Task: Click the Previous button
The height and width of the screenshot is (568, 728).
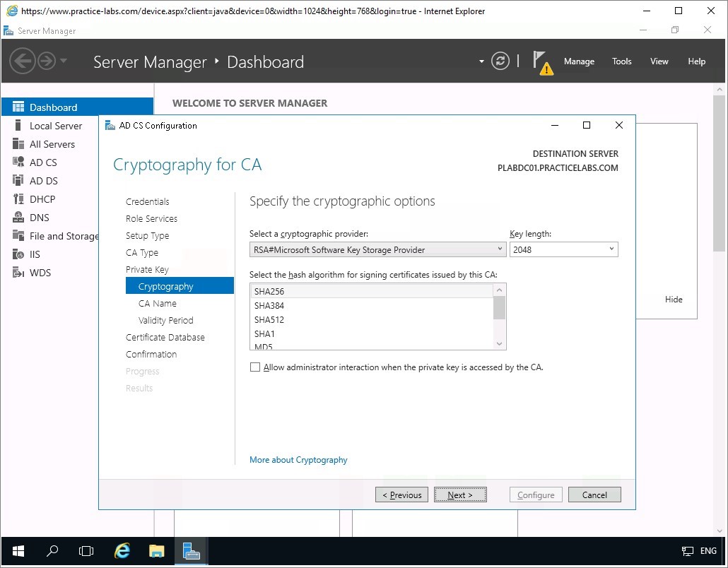Action: click(401, 495)
